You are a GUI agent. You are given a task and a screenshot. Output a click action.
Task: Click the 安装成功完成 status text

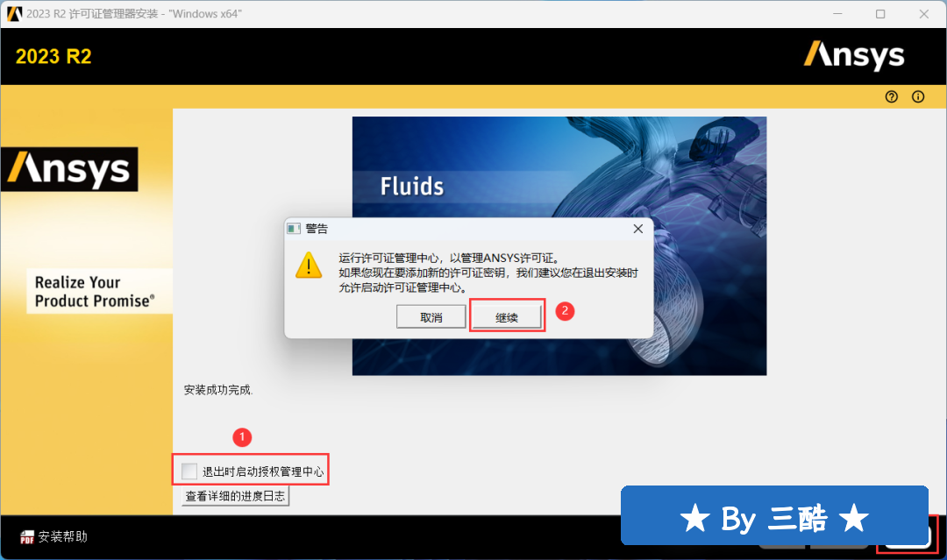(x=218, y=390)
